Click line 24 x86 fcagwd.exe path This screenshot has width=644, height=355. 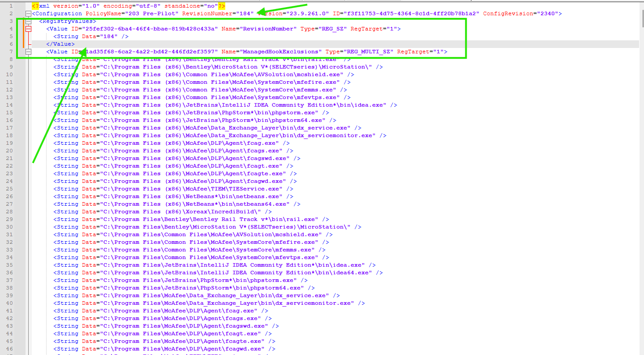[193, 181]
